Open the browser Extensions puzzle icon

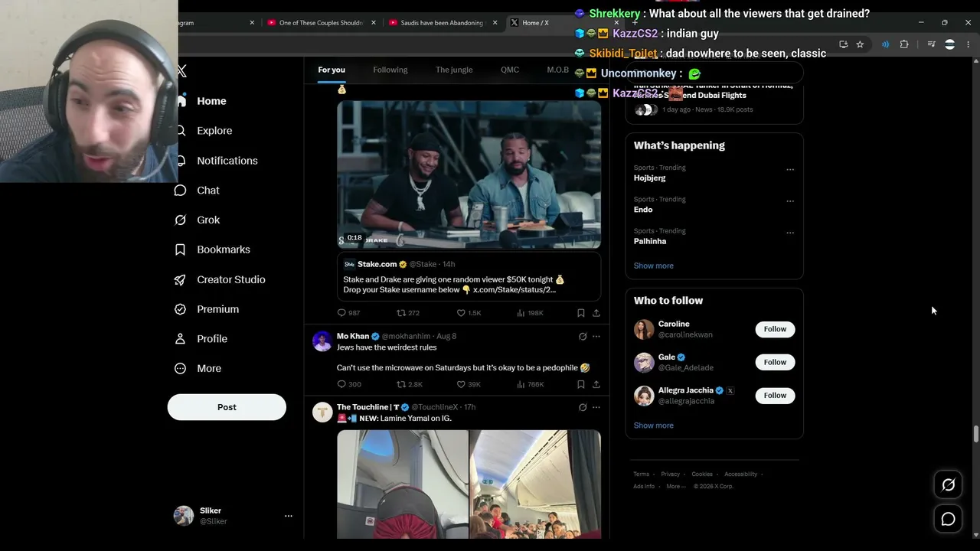904,44
